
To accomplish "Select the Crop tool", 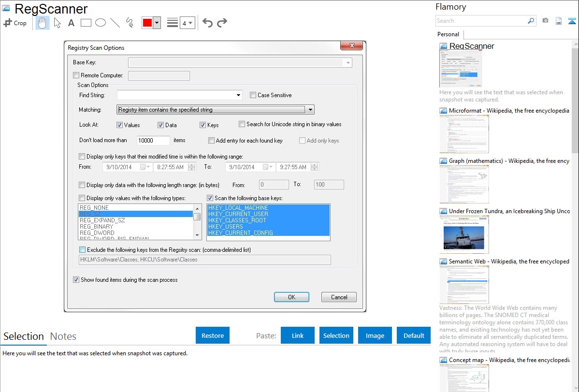I will [15, 23].
